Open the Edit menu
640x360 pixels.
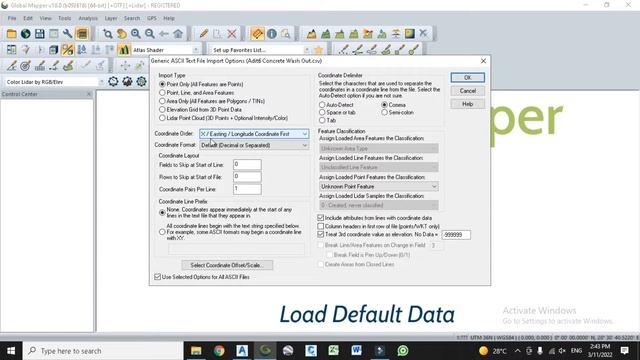28,18
